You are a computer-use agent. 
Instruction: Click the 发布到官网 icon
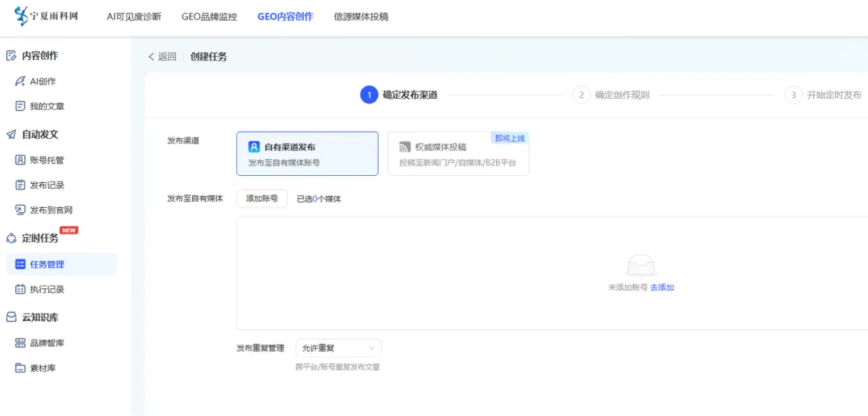20,210
